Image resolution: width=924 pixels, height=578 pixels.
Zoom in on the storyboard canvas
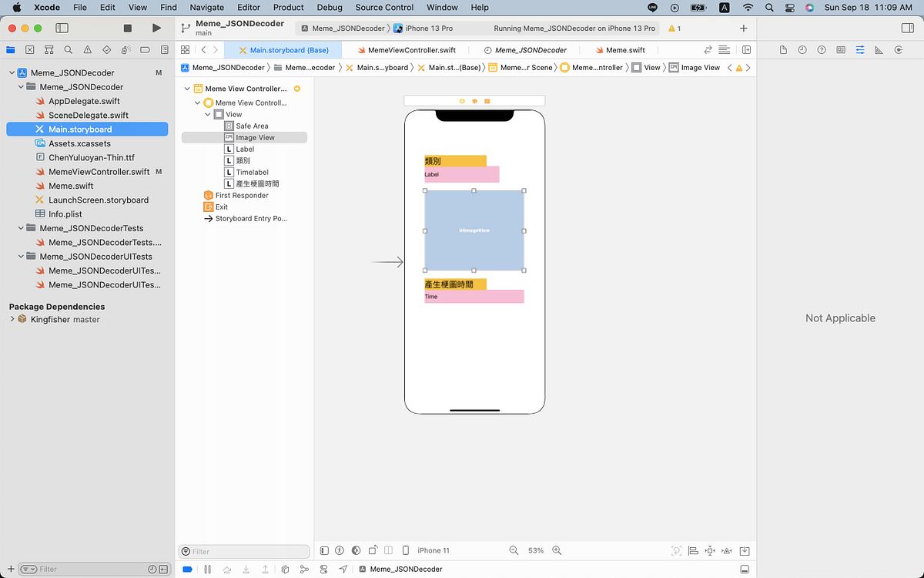tap(557, 550)
